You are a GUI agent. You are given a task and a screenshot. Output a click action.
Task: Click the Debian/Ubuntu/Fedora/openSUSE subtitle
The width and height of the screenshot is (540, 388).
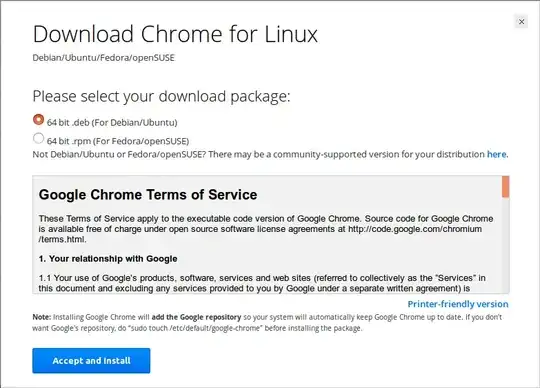click(x=104, y=58)
